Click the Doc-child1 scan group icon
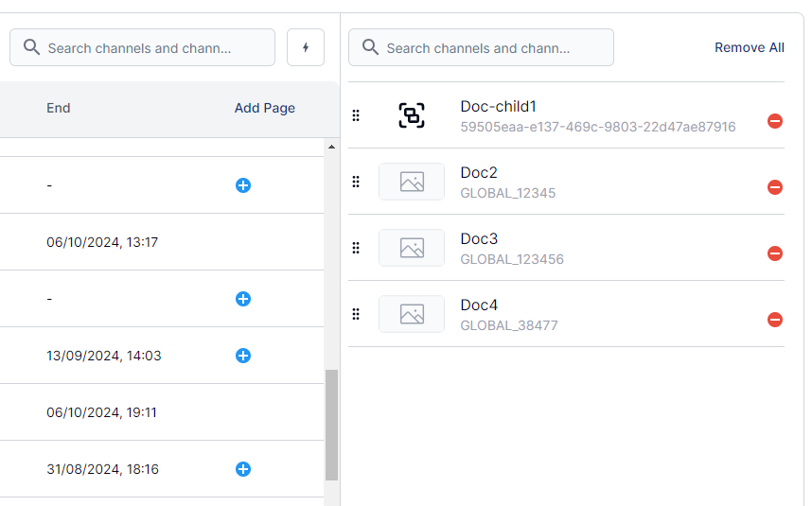Image resolution: width=812 pixels, height=506 pixels. tap(411, 115)
